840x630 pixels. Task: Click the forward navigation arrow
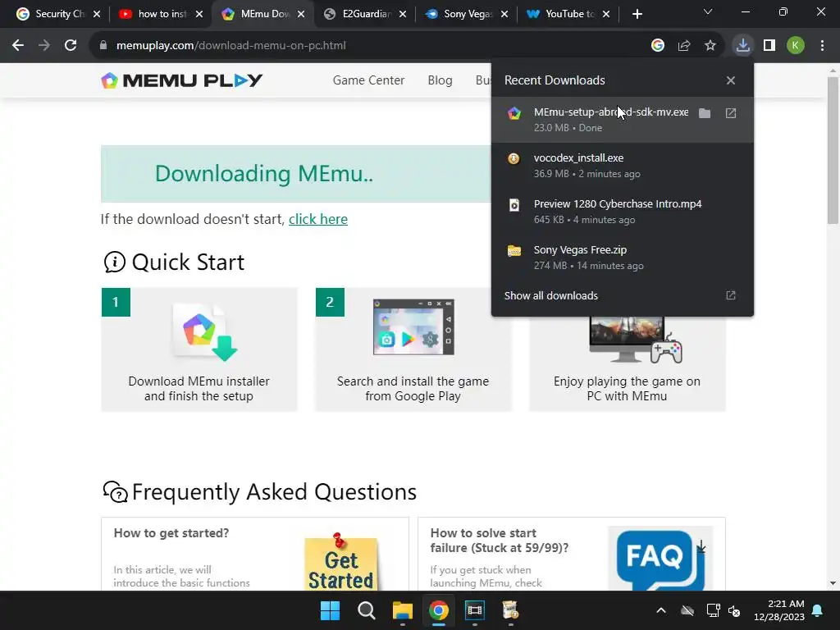(x=44, y=46)
